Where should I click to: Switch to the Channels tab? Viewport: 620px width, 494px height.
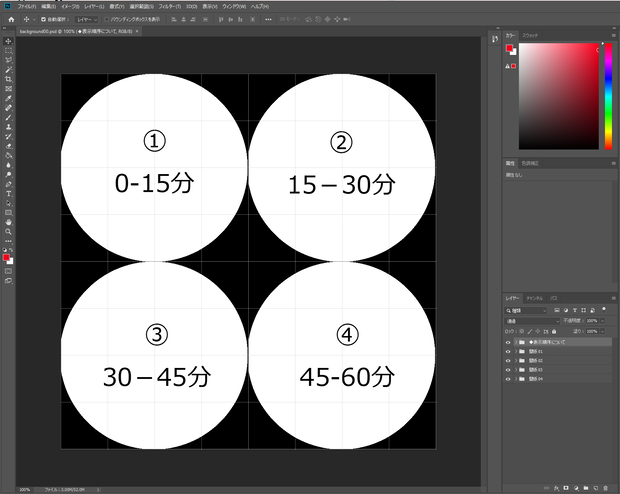pyautogui.click(x=534, y=298)
